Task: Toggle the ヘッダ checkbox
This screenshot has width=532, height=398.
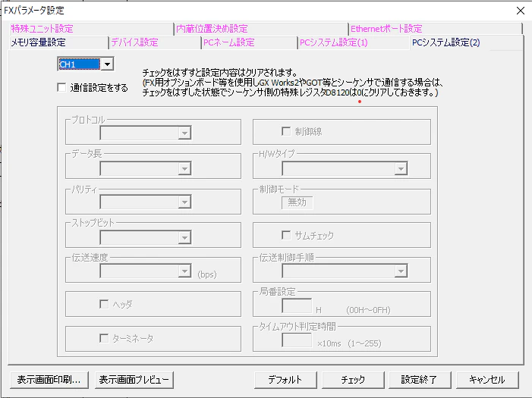Action: click(x=104, y=304)
